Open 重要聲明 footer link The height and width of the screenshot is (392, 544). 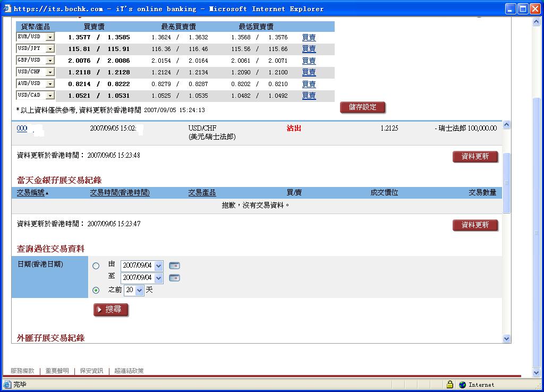[x=57, y=371]
